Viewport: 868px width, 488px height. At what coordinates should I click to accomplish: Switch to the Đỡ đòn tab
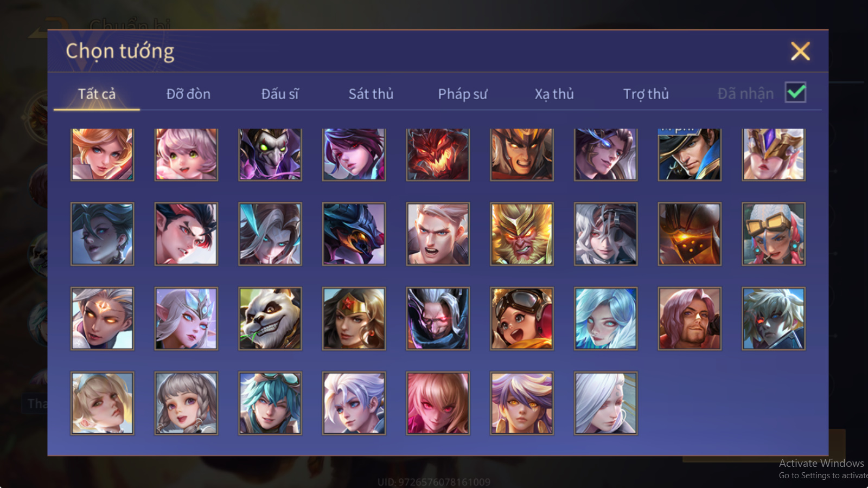click(188, 94)
